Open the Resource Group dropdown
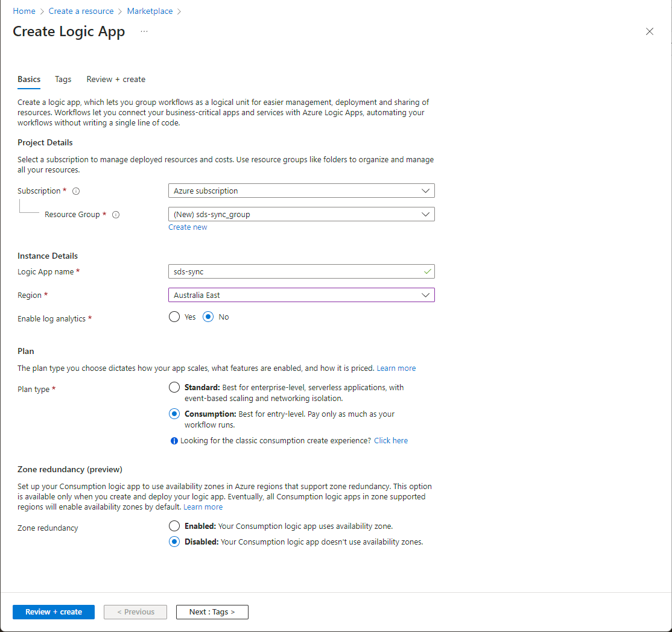The width and height of the screenshot is (672, 632). pyautogui.click(x=302, y=214)
